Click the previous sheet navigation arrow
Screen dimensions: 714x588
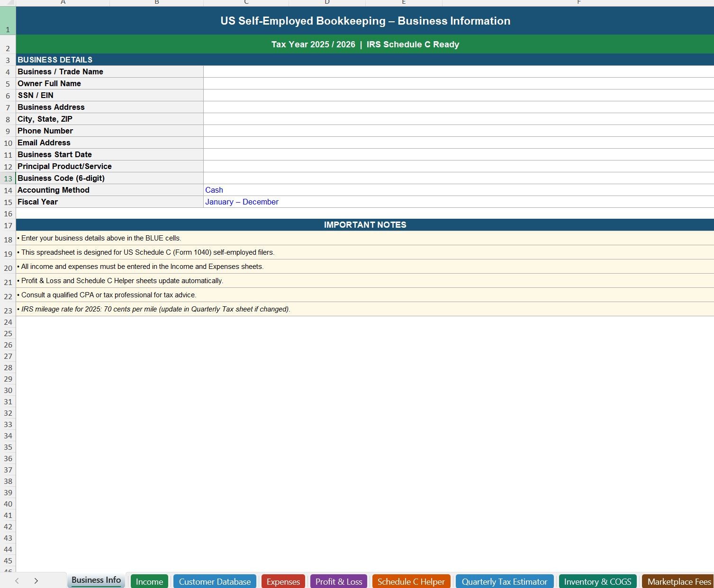tap(17, 581)
